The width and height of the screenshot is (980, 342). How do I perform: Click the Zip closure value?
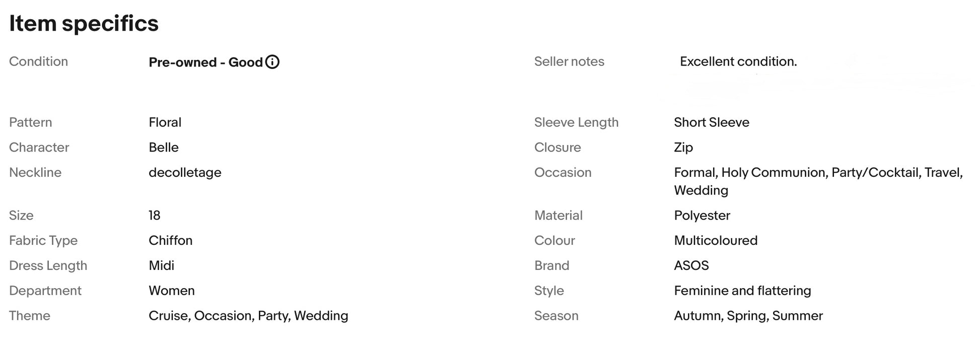(x=683, y=148)
